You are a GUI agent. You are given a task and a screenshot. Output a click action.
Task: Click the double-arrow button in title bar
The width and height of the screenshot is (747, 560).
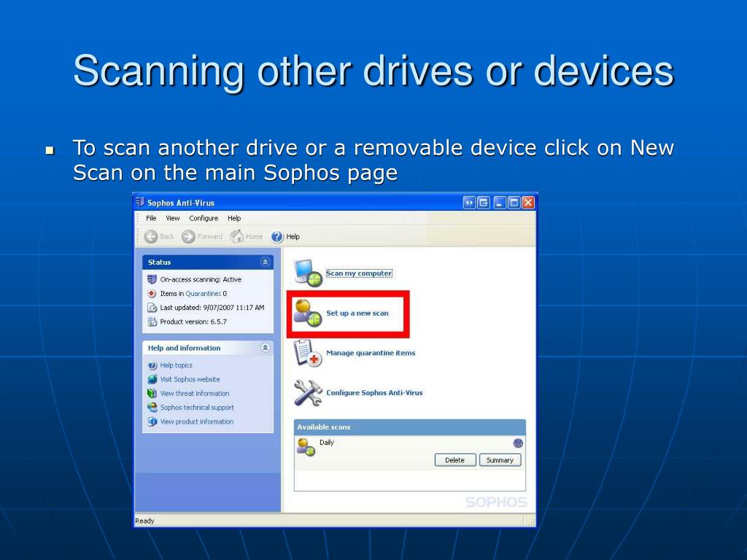(469, 203)
